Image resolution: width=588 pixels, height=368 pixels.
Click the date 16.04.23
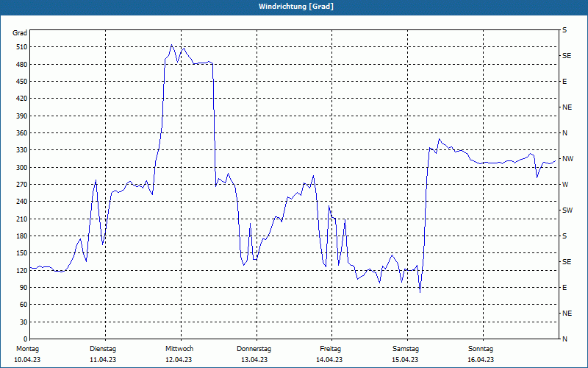(x=481, y=360)
